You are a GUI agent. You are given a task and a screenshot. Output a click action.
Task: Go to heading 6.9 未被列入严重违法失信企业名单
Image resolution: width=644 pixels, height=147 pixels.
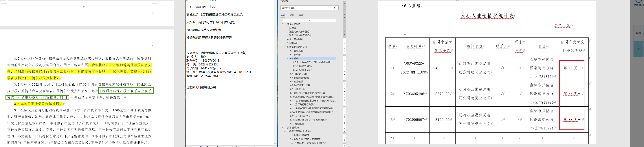tap(307, 93)
